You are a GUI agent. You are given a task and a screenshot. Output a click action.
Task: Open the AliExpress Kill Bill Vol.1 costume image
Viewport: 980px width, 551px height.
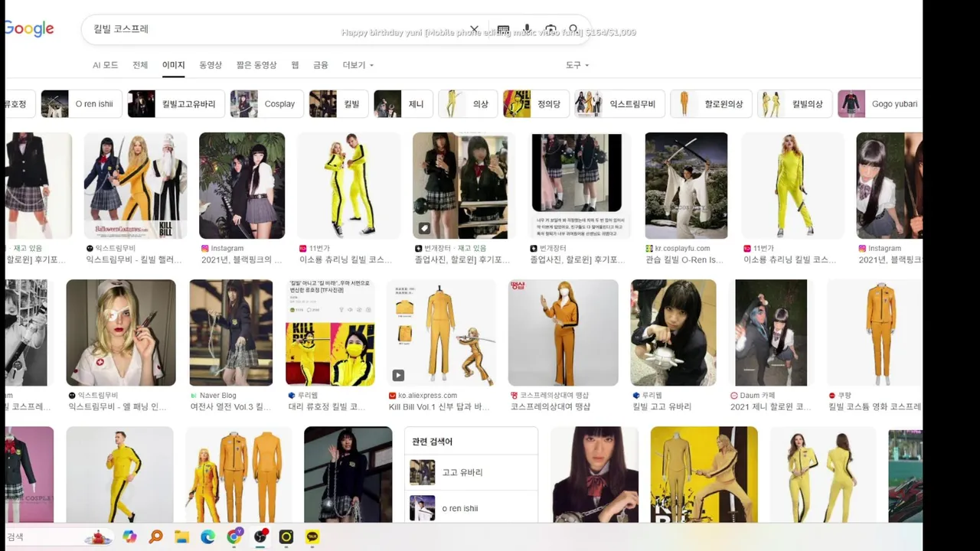point(442,332)
